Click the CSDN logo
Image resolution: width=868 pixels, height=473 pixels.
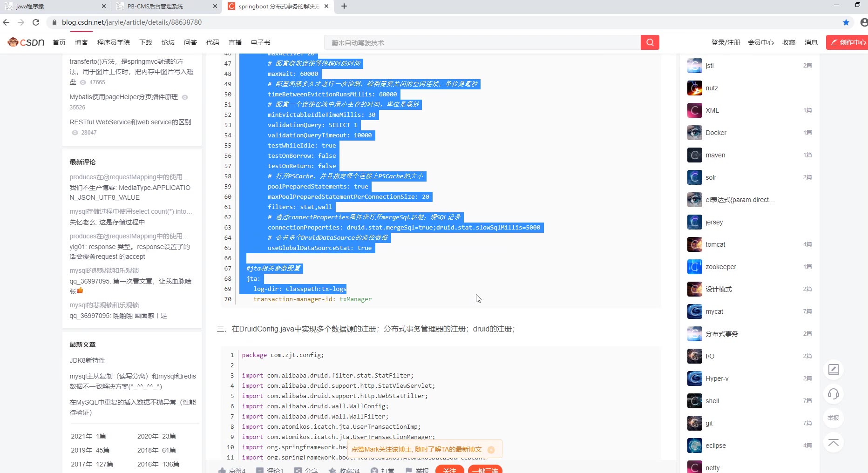coord(26,42)
